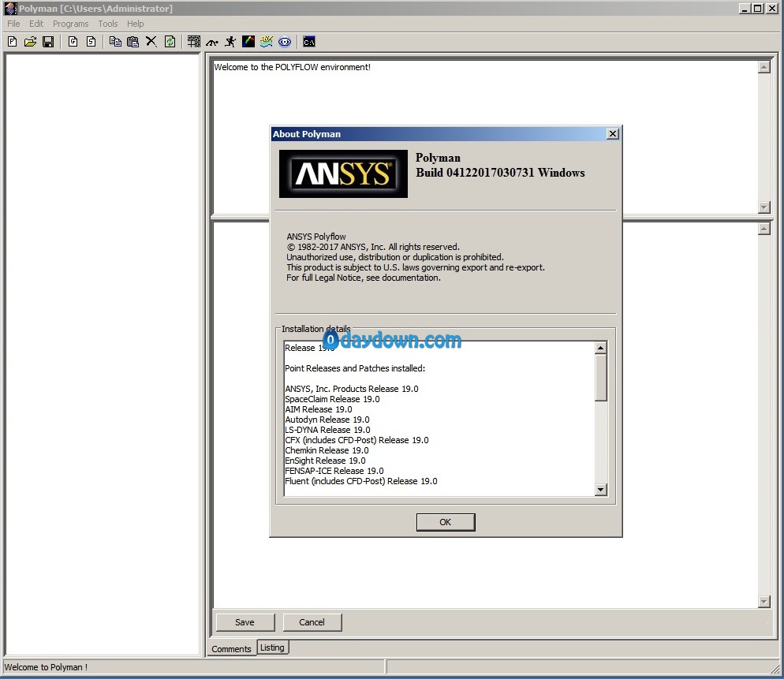Click the copy icon in toolbar

(115, 42)
